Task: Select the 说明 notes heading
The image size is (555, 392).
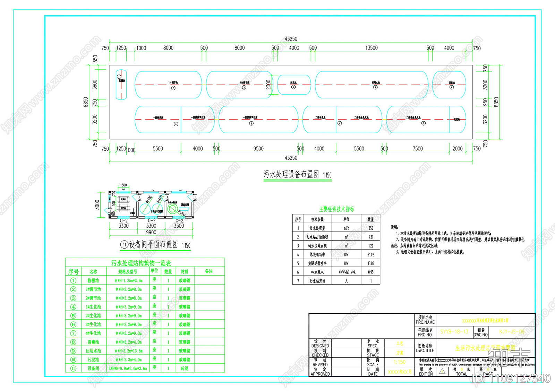Action: click(395, 227)
